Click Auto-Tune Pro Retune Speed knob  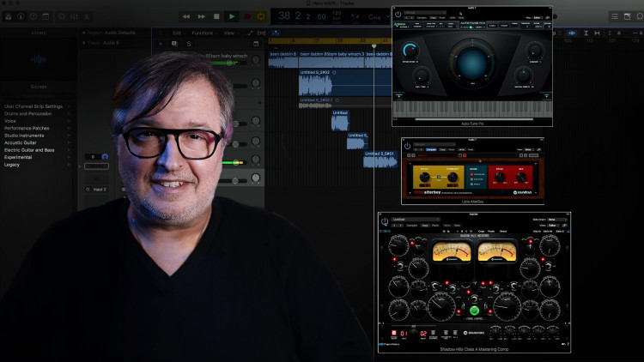click(x=410, y=51)
